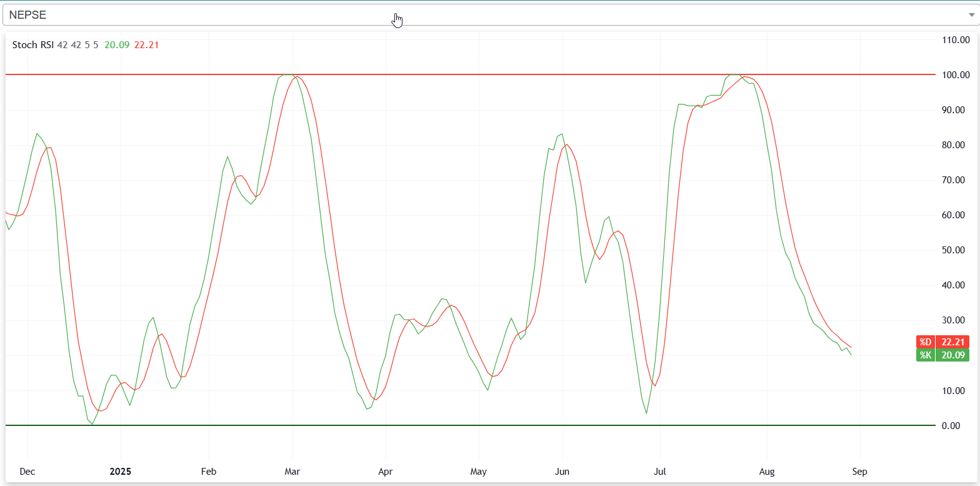
Task: Click the Jun date label
Action: pyautogui.click(x=562, y=472)
